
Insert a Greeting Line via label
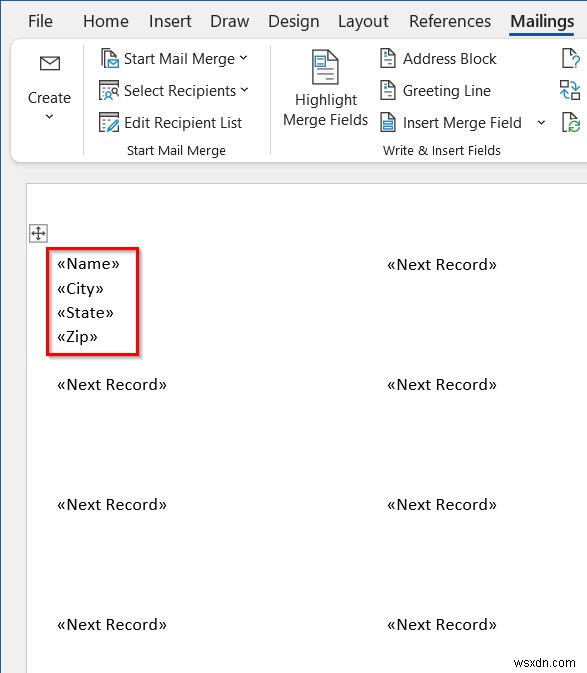pos(447,91)
